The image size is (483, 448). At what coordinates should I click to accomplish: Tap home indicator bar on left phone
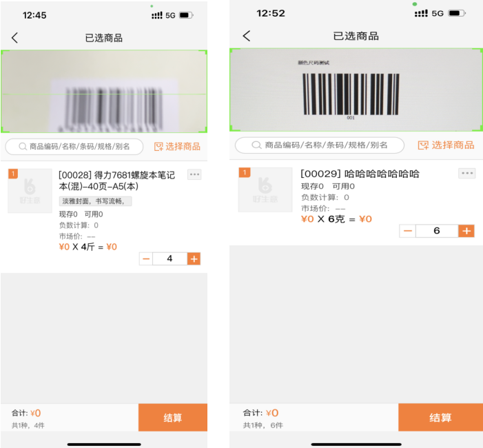click(x=104, y=445)
